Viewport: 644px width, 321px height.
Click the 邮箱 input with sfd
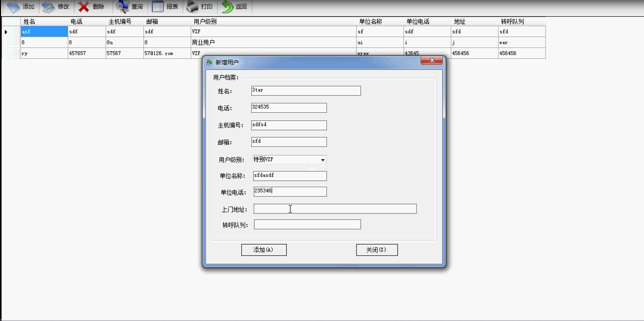[289, 142]
